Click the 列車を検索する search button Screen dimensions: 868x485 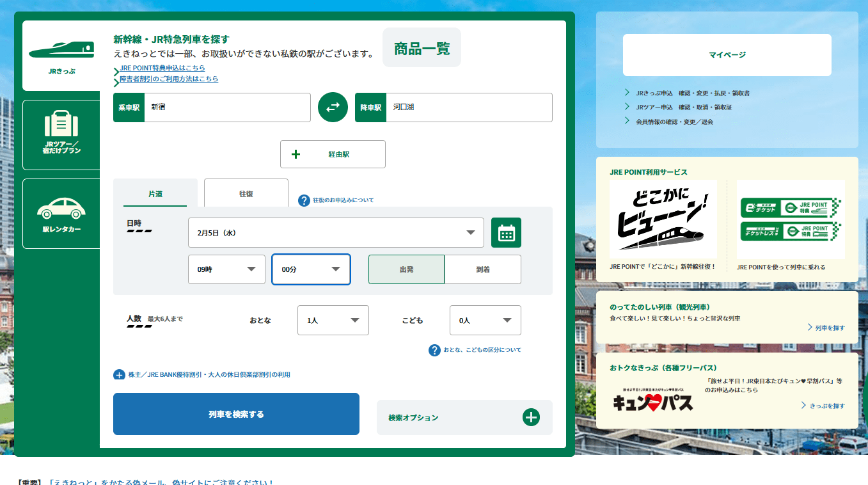[x=236, y=414]
